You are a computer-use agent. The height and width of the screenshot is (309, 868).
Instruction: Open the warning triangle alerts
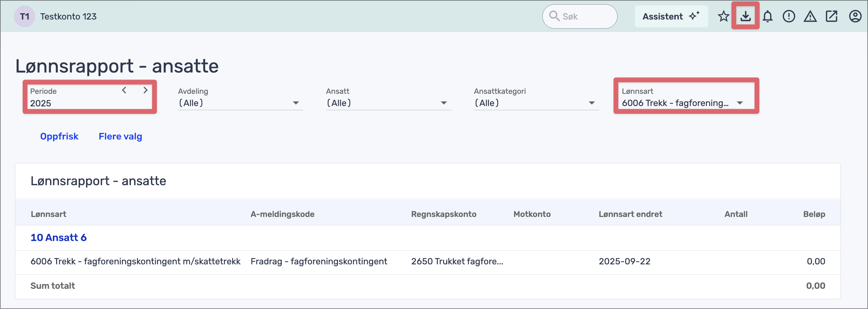810,16
